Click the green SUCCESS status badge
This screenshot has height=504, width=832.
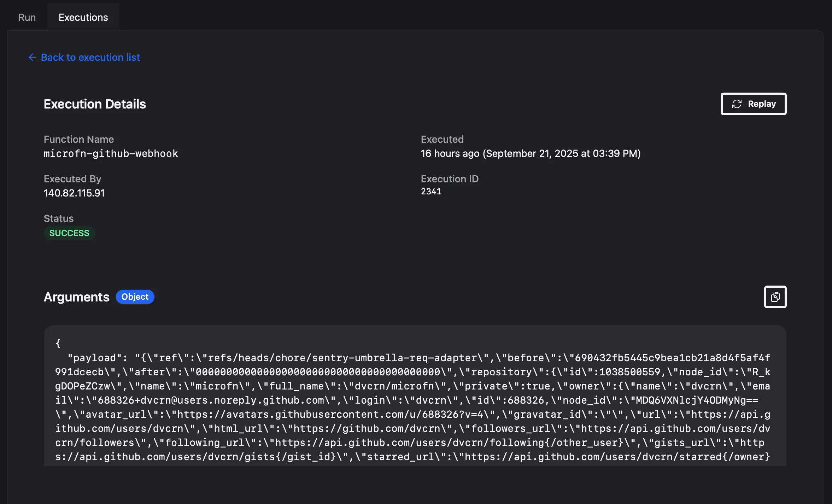(x=69, y=233)
